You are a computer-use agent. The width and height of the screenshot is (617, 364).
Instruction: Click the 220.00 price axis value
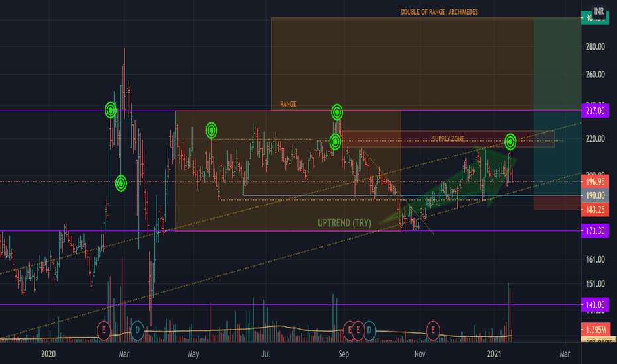tap(595, 138)
